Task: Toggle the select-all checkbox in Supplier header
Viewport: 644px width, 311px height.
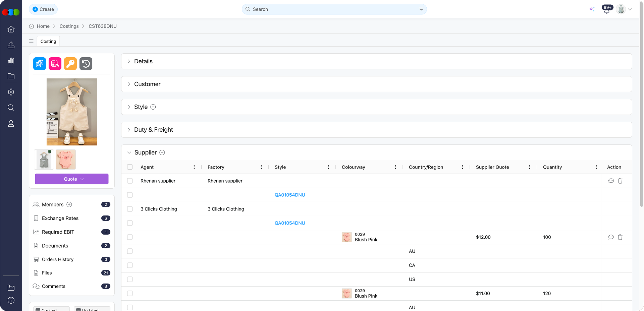Action: pyautogui.click(x=130, y=167)
